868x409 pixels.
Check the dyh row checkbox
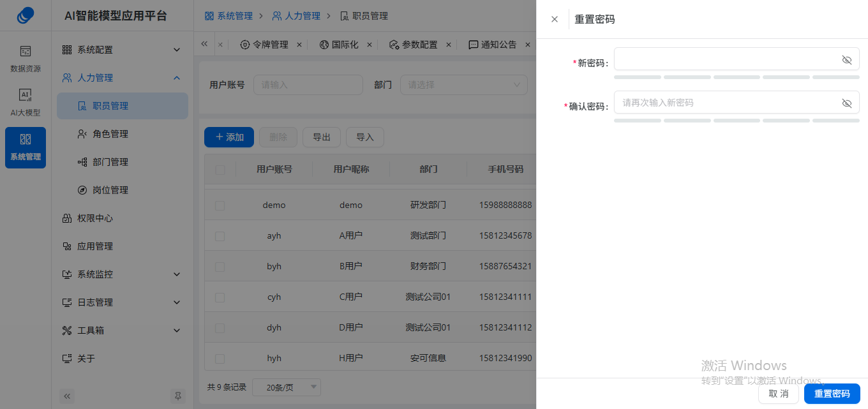click(x=220, y=328)
